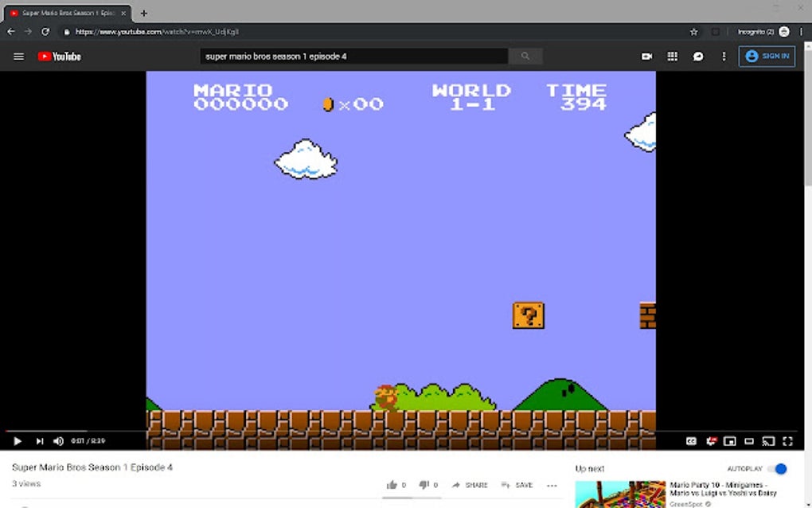Open Chrome three-dot menu
Image resolution: width=812 pixels, height=508 pixels.
801,32
